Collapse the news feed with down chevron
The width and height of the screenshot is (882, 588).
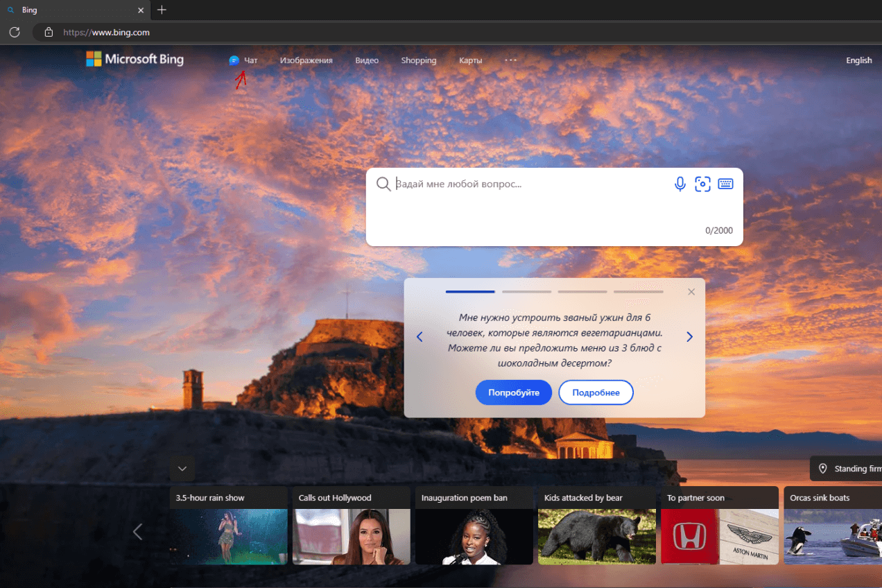(x=182, y=469)
